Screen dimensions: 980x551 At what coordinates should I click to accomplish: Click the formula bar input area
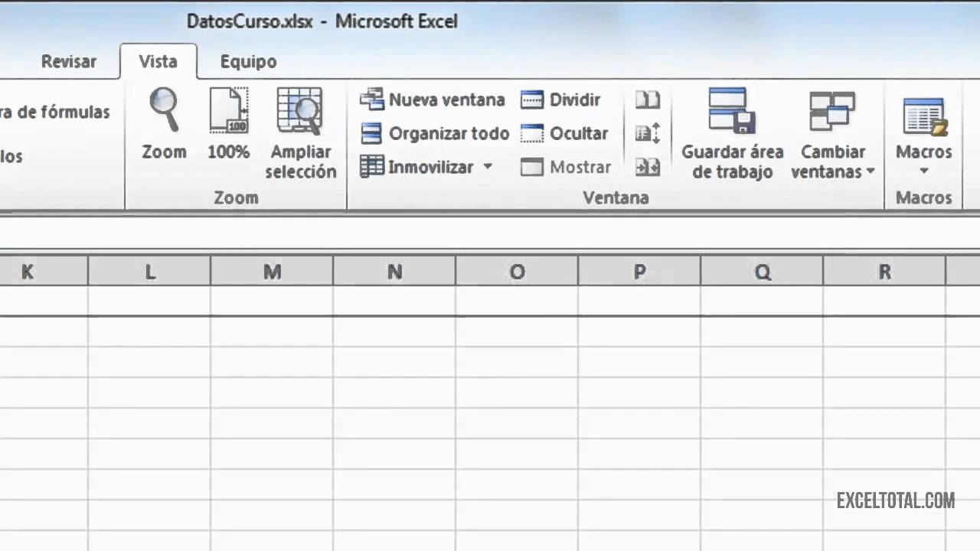coord(490,232)
